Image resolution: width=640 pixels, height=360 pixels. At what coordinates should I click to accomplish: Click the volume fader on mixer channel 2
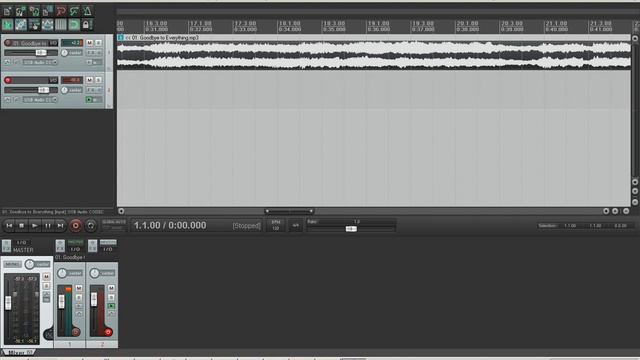[94, 300]
